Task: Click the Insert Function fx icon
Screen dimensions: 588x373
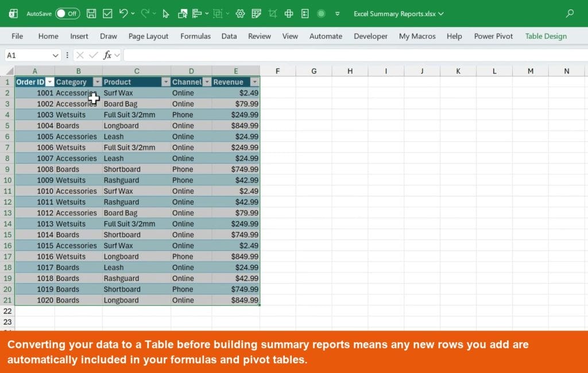Action: [107, 56]
